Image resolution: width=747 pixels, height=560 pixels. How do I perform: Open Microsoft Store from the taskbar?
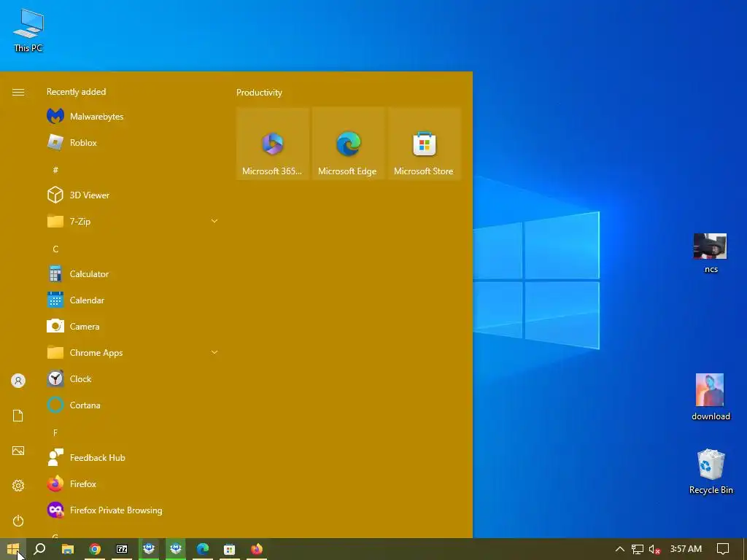pyautogui.click(x=230, y=549)
